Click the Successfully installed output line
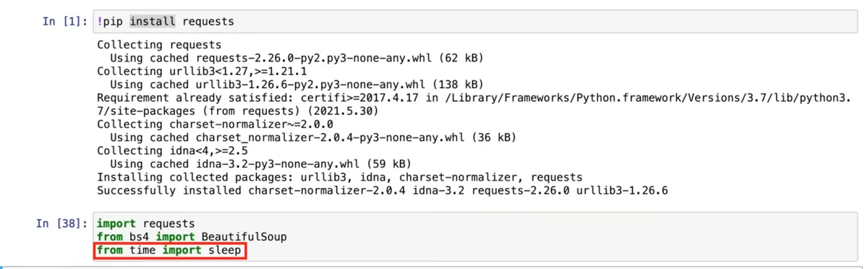Screen dimensions: 868x269 (x=382, y=190)
